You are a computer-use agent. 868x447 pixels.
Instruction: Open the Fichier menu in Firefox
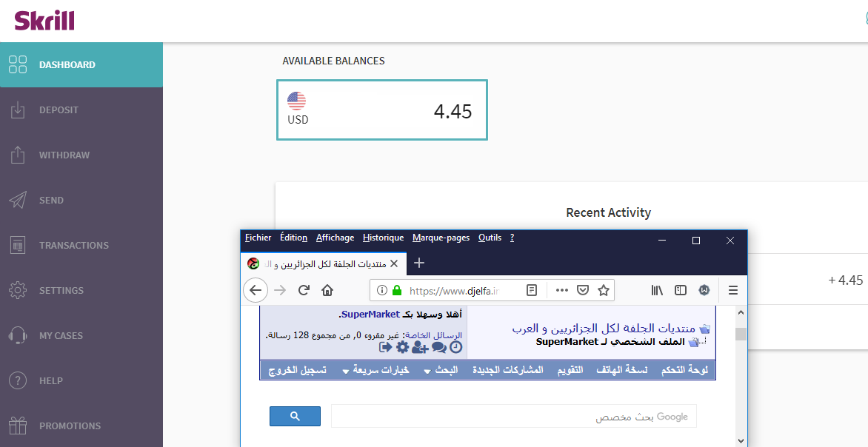258,238
